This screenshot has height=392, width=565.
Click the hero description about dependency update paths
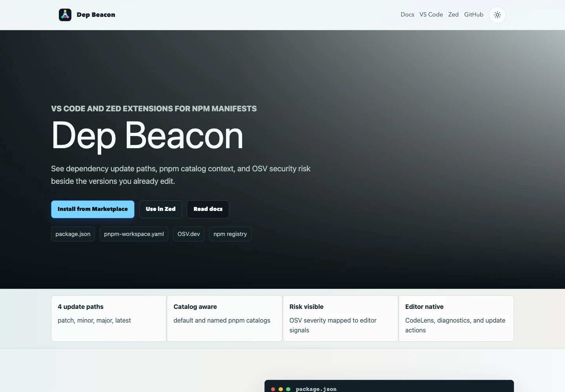point(180,175)
